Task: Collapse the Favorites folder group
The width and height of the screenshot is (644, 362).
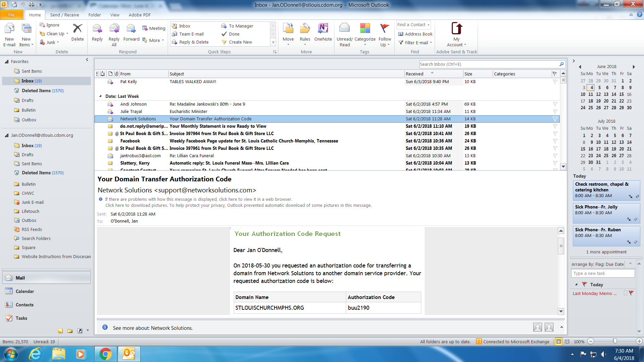Action: tap(6, 62)
